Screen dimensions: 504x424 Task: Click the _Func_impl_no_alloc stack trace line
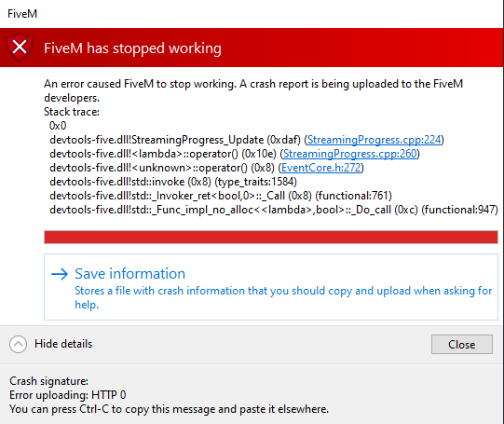pyautogui.click(x=274, y=210)
